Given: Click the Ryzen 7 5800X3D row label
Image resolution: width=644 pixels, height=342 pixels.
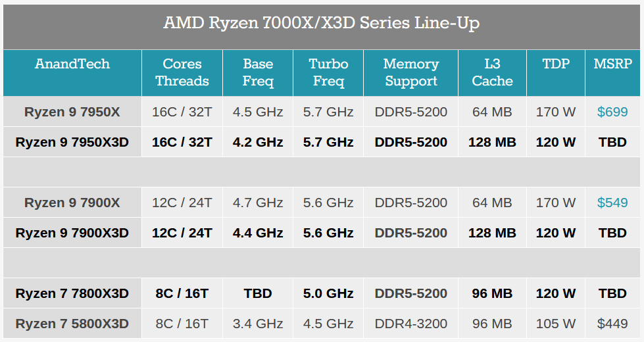Looking at the screenshot, I should (72, 324).
